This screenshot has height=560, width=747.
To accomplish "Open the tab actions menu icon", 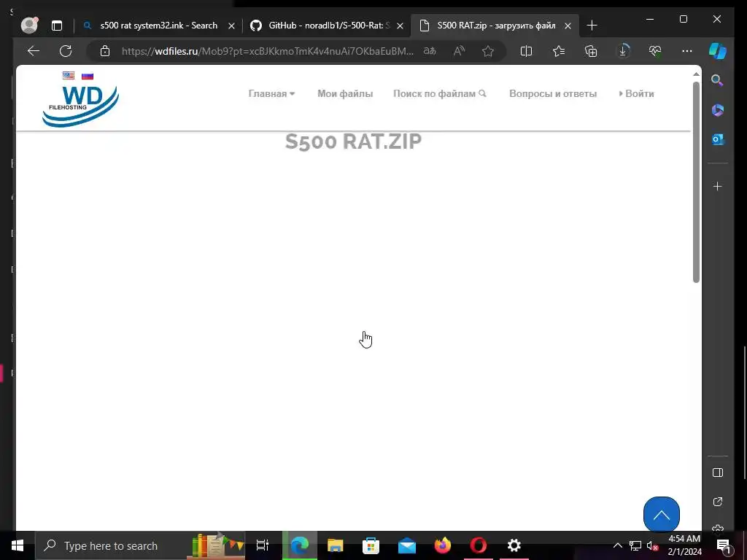I will pos(57,26).
